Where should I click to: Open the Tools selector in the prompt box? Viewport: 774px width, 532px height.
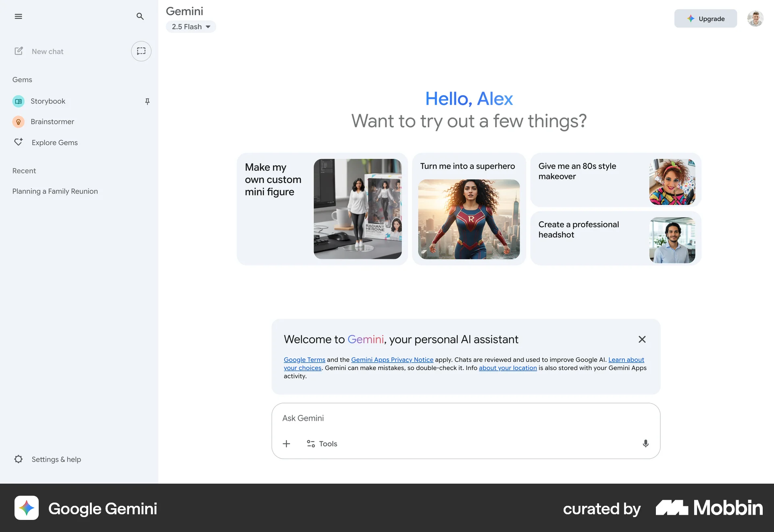click(321, 443)
